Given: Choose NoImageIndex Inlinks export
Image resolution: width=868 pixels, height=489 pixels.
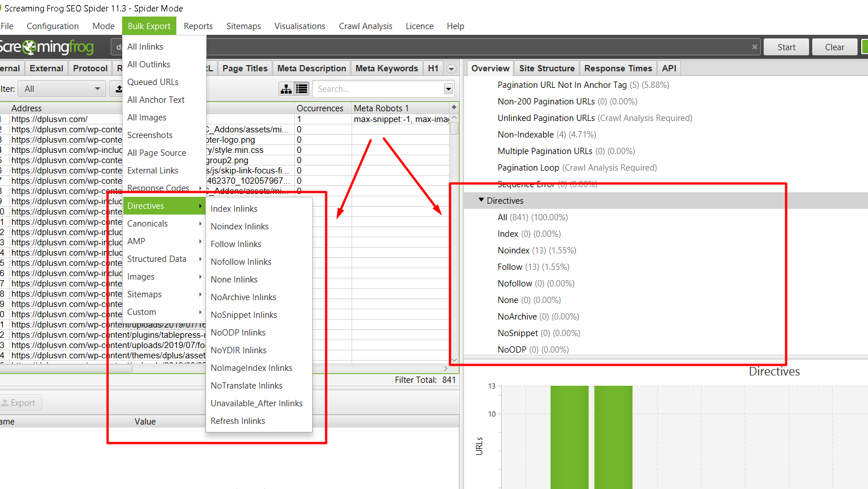Looking at the screenshot, I should point(259,368).
